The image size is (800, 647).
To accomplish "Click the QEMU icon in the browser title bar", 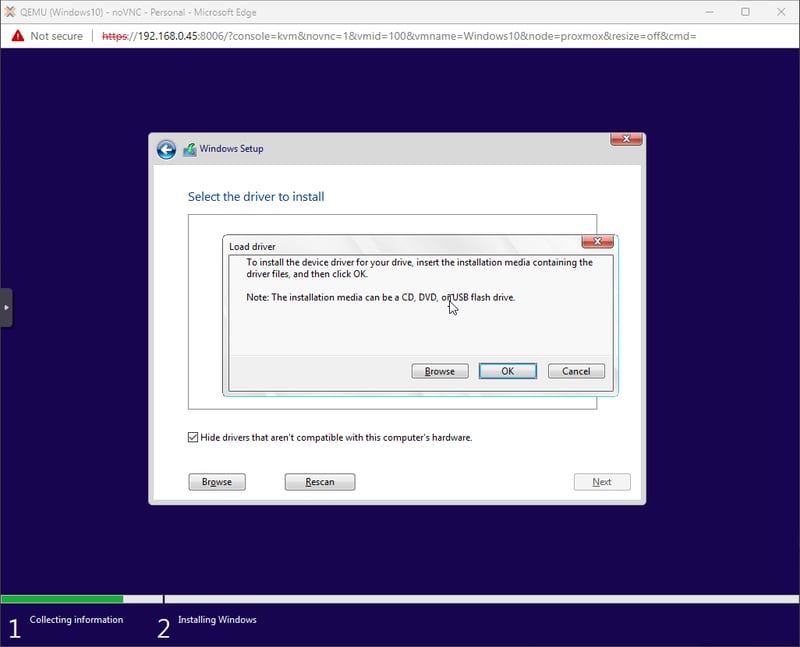I will [10, 11].
